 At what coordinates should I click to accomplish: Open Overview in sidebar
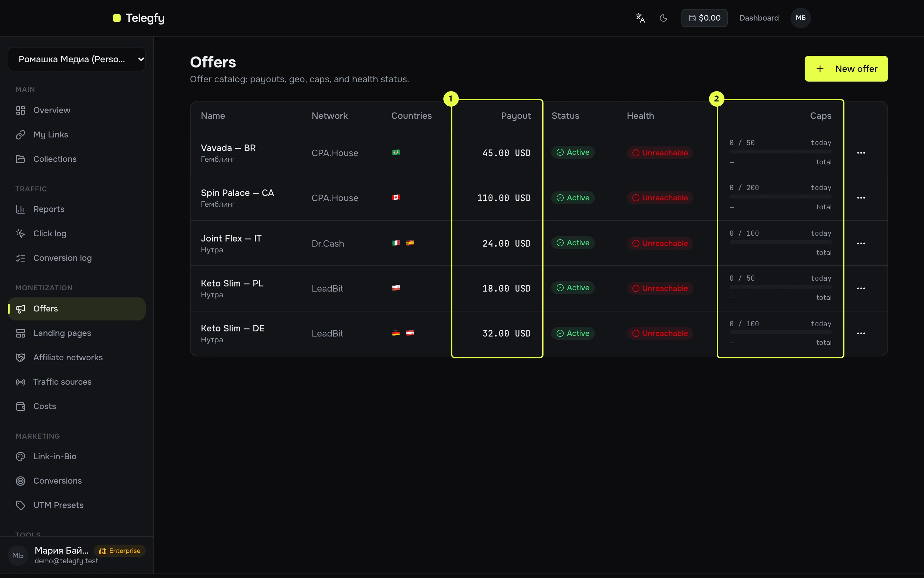click(x=77, y=110)
